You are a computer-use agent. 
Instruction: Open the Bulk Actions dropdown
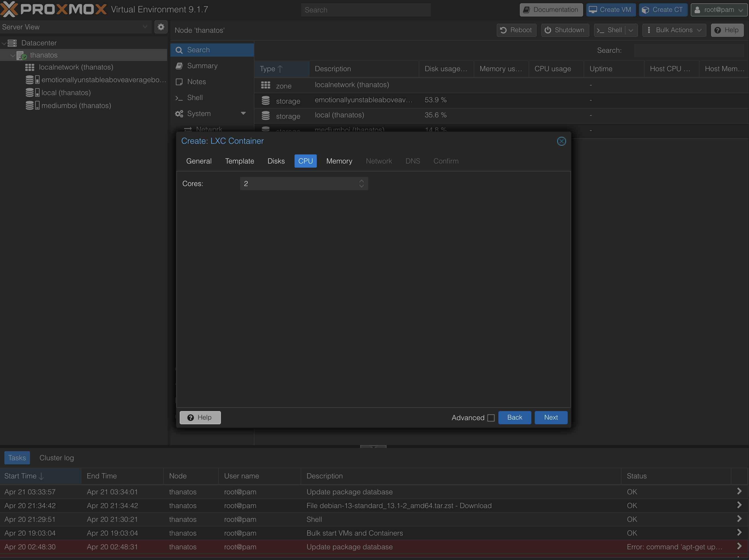(x=699, y=30)
